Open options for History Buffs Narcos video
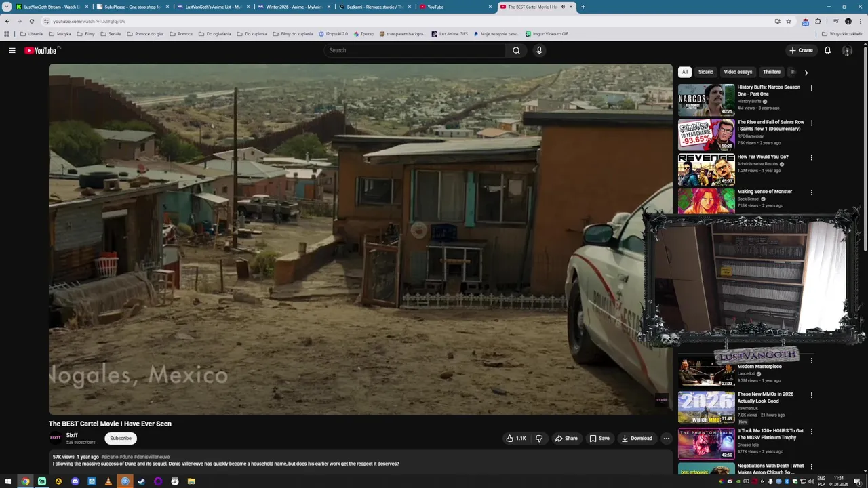 pyautogui.click(x=811, y=88)
